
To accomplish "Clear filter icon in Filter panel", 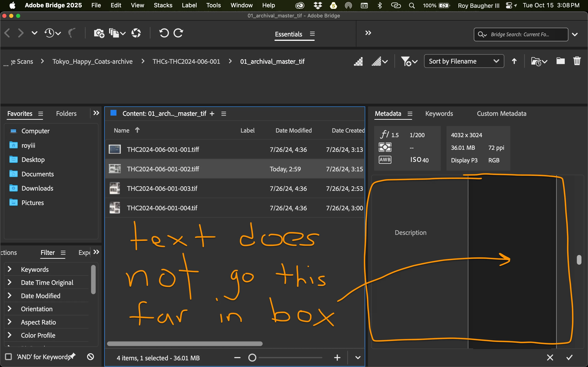I will [x=90, y=356].
